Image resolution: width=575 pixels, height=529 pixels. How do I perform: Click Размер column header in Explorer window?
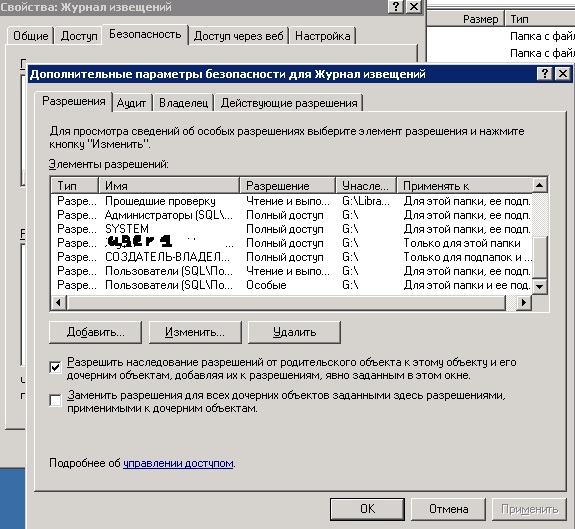[466, 19]
